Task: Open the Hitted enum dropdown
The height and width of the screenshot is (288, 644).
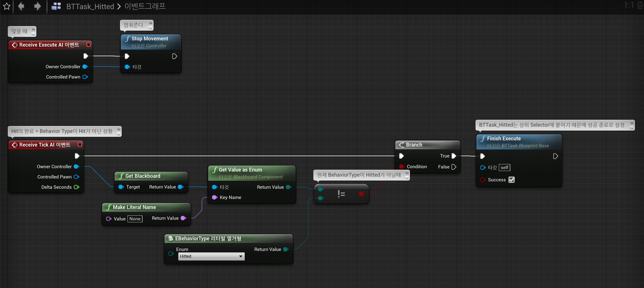Action: click(211, 256)
